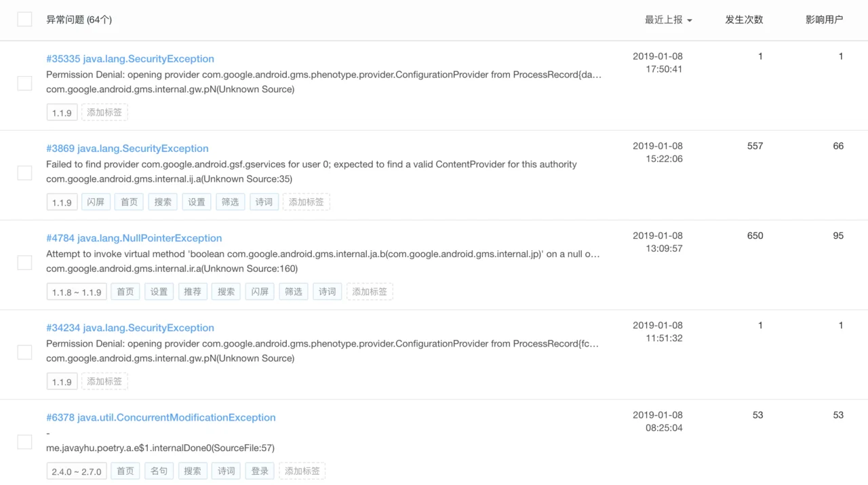Viewport: 868px width, 485px height.
Task: Sort by 影响用户 column header
Action: [824, 20]
